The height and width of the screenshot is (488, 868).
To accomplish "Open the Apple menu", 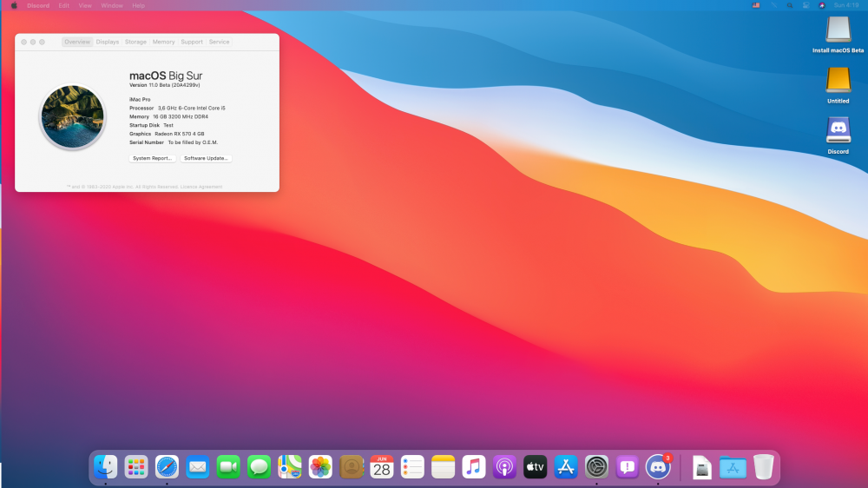I will (14, 5).
